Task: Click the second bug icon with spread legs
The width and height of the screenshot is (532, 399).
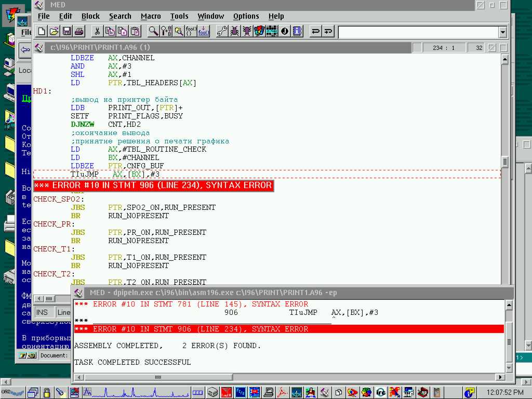Action: (247, 31)
